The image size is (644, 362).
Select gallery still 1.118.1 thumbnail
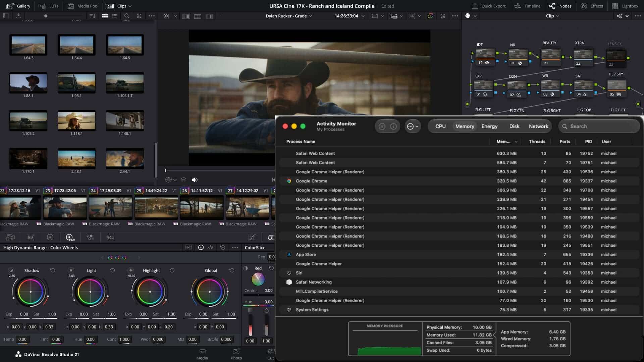76,121
